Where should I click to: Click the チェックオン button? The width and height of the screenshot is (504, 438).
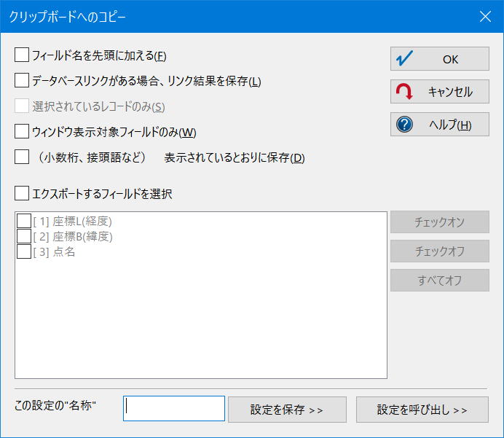[x=440, y=222]
